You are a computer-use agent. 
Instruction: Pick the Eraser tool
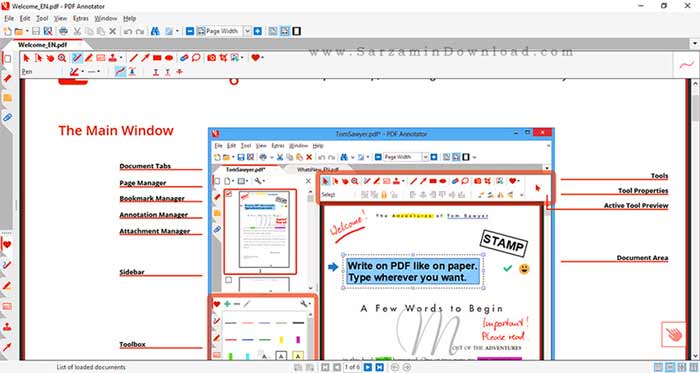pos(184,58)
